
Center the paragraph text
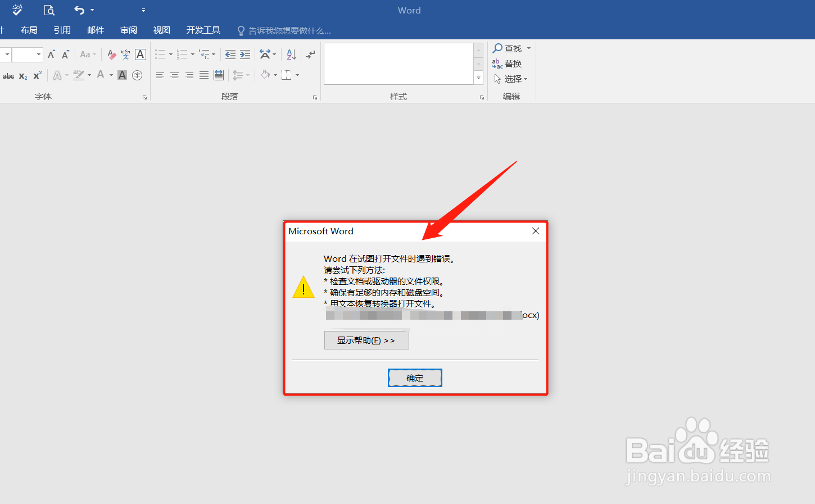tap(175, 75)
